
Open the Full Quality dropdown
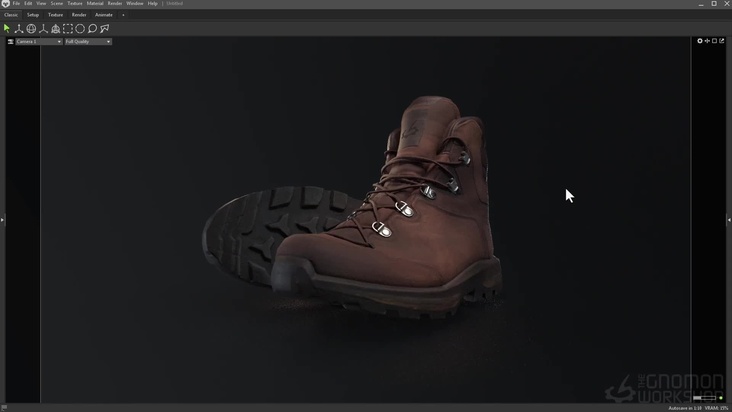[x=88, y=42]
